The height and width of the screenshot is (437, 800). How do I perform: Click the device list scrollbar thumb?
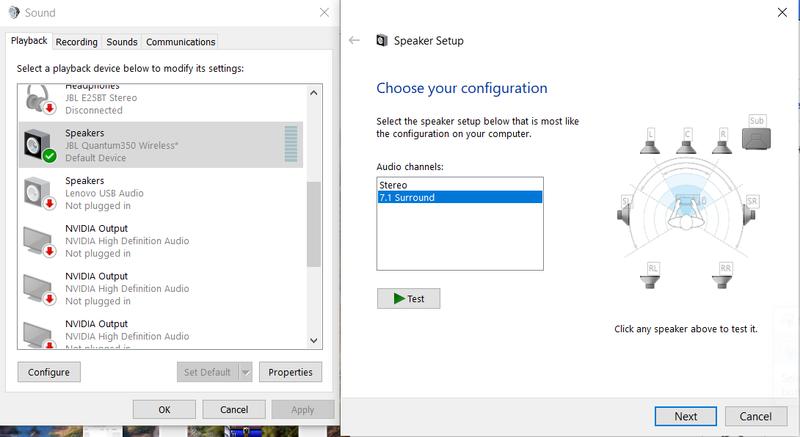point(313,224)
